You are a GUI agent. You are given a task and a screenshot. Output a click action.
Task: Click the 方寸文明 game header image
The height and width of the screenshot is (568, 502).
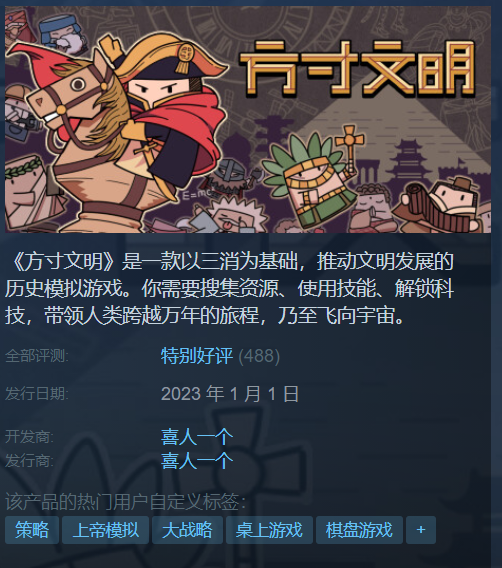click(248, 120)
